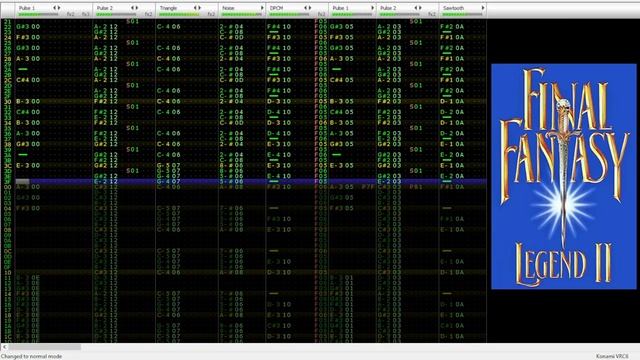Expand an effect column on the 2A03 Pulse 1 channel (the one with fx3)
The height and width of the screenshot is (360, 640).
[x=59, y=8]
